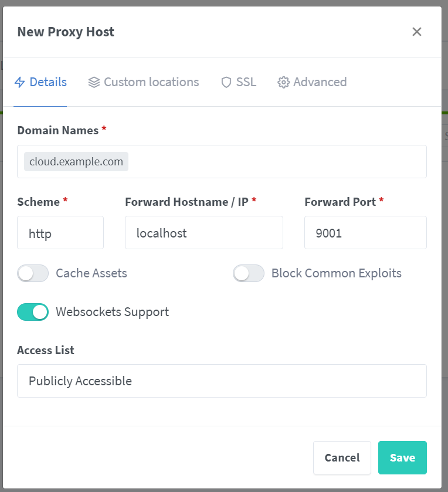Click the Custom locations layers icon

click(x=94, y=82)
